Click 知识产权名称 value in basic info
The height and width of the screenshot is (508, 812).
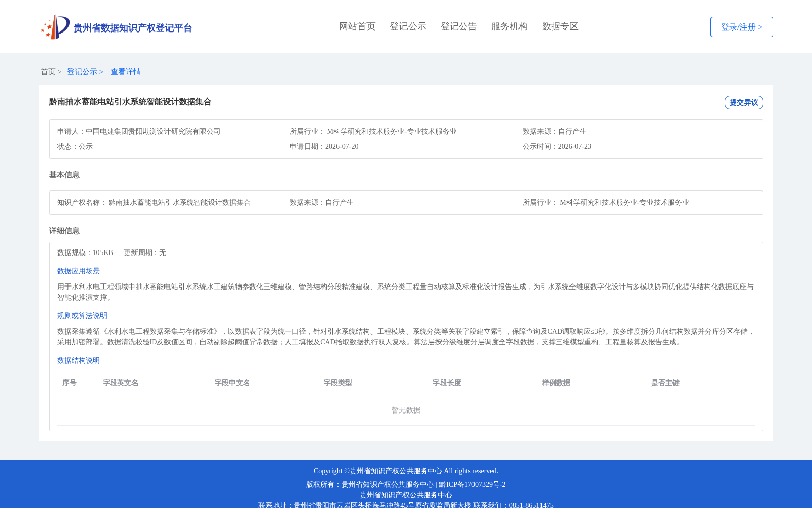[180, 202]
